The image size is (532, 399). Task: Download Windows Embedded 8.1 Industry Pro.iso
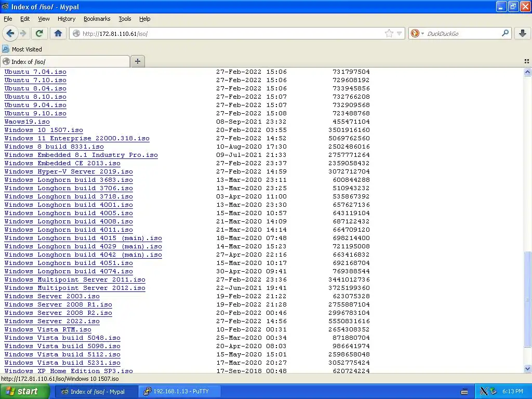(81, 155)
